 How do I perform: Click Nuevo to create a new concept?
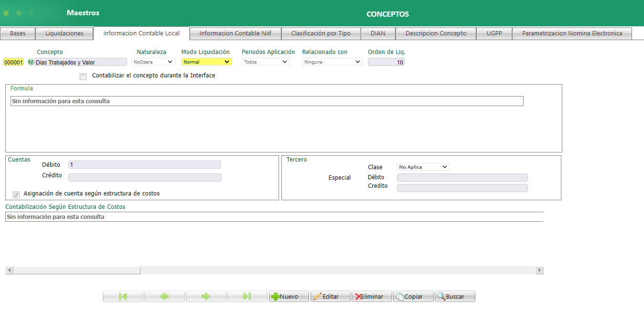pos(289,296)
